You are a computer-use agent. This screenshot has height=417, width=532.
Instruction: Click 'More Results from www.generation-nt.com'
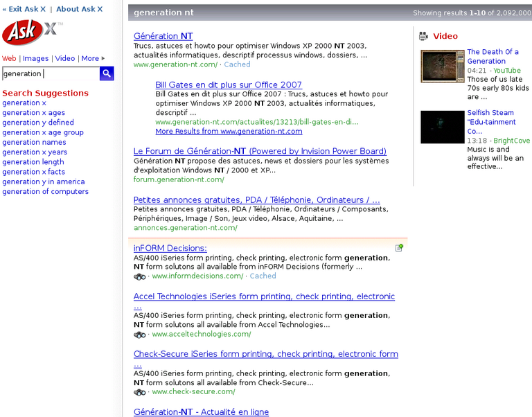[229, 132]
